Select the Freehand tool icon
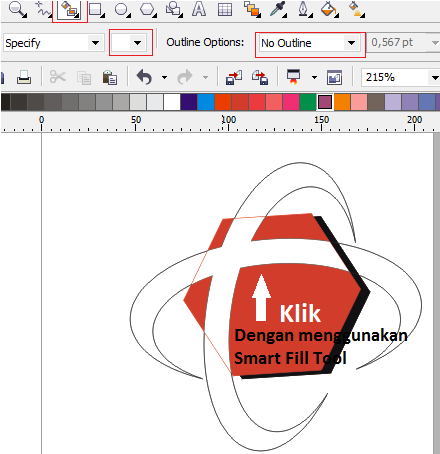 click(x=43, y=9)
